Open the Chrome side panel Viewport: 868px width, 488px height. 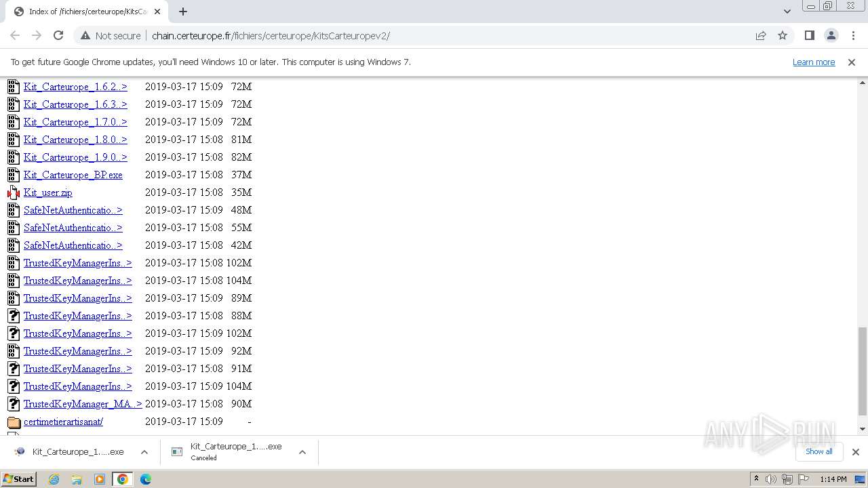point(810,35)
